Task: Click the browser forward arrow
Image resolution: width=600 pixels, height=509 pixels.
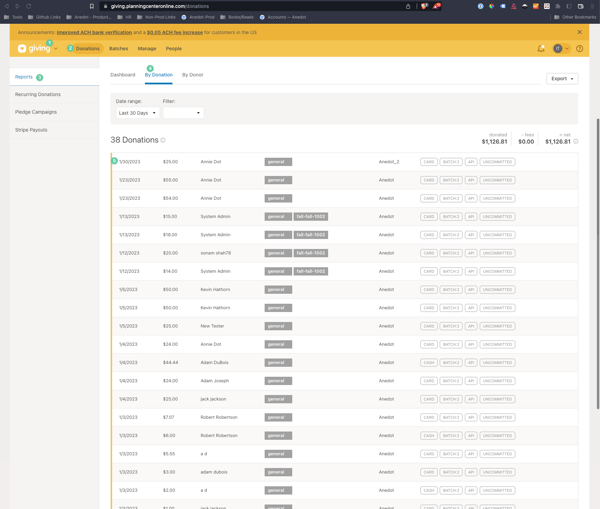Action: coord(17,6)
